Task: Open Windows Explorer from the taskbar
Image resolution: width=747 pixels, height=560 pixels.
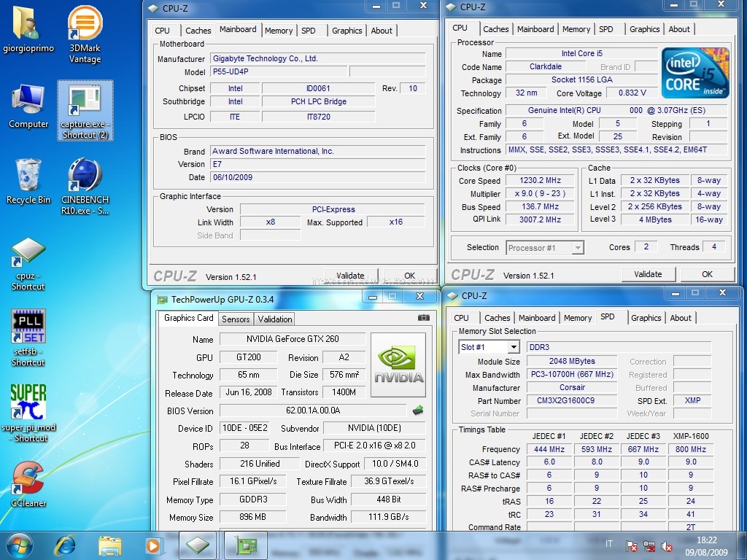Action: 110,545
